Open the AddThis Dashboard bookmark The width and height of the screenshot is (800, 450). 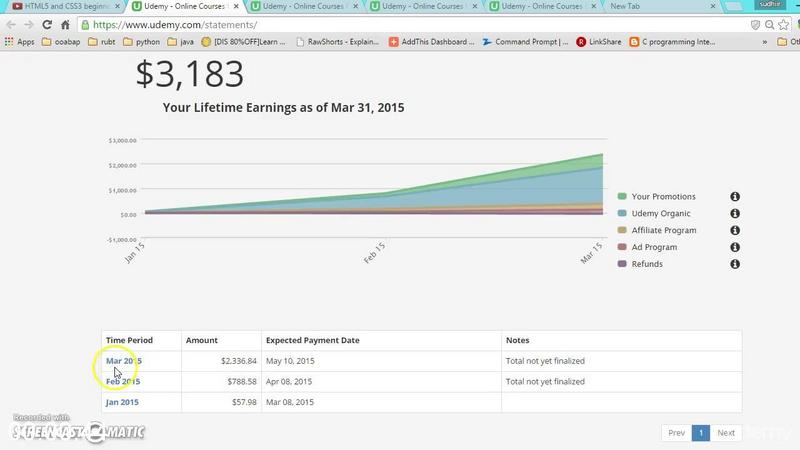pos(432,42)
